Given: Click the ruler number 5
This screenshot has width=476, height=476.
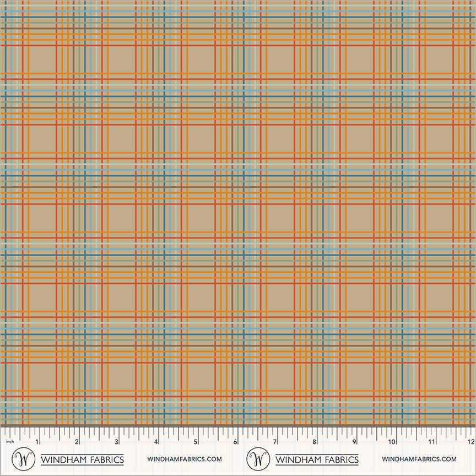Looking at the screenshot, I should pyautogui.click(x=196, y=442).
